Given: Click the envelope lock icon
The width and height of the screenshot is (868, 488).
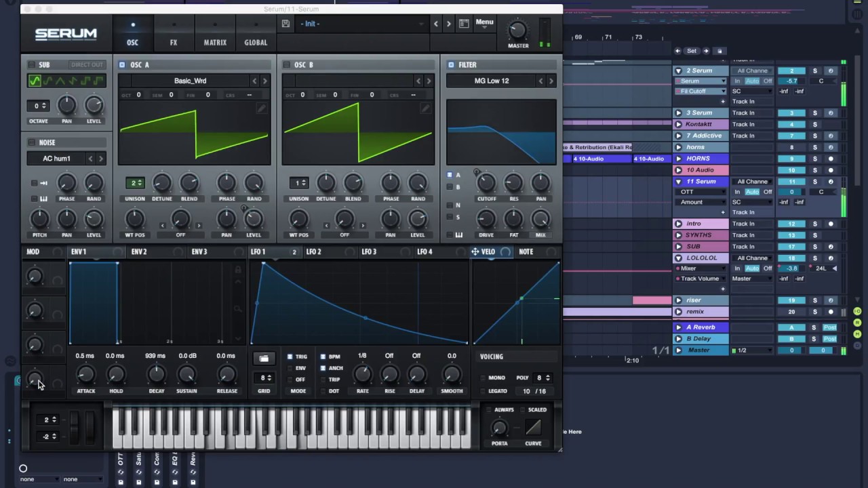Looking at the screenshot, I should (237, 270).
